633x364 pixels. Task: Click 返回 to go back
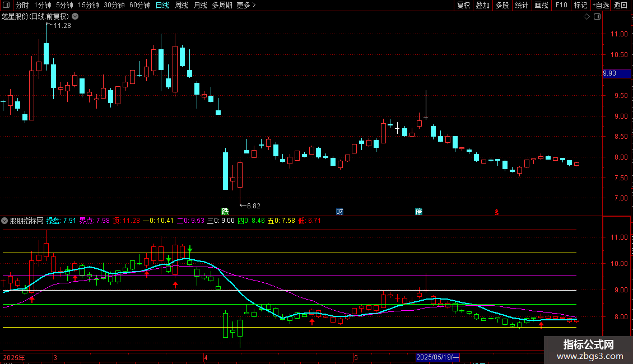click(x=621, y=5)
